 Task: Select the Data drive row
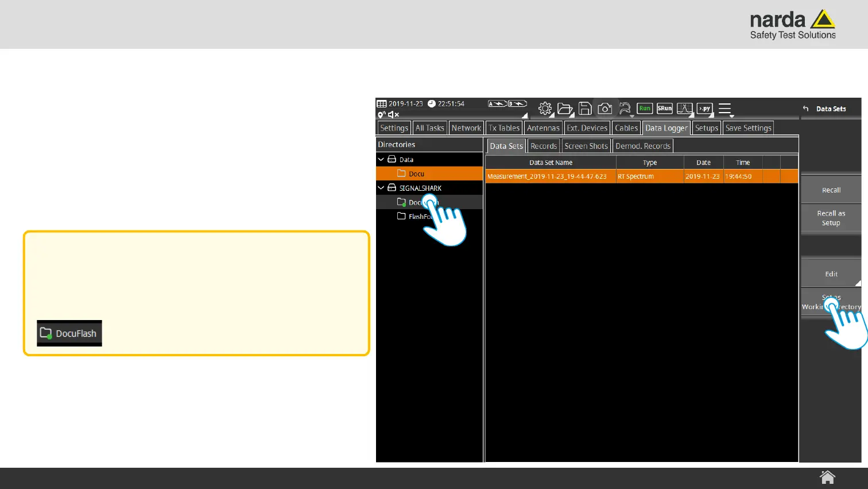click(429, 159)
